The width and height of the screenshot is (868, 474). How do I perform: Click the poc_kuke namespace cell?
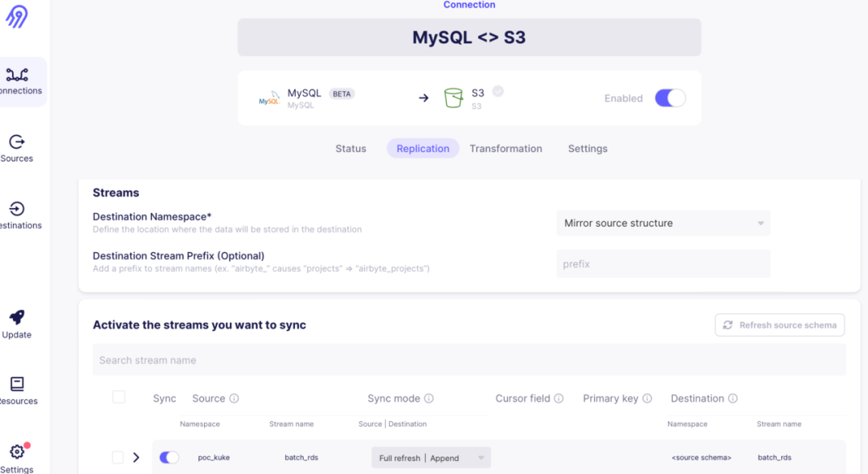click(x=214, y=457)
